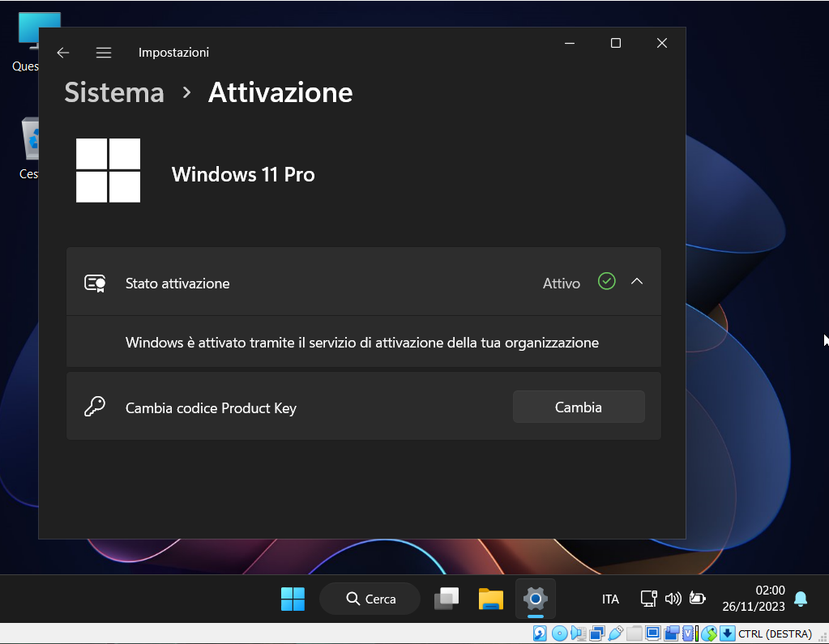Screen dimensions: 829x644
Task: Click the activation certificate icon
Action: click(x=95, y=284)
